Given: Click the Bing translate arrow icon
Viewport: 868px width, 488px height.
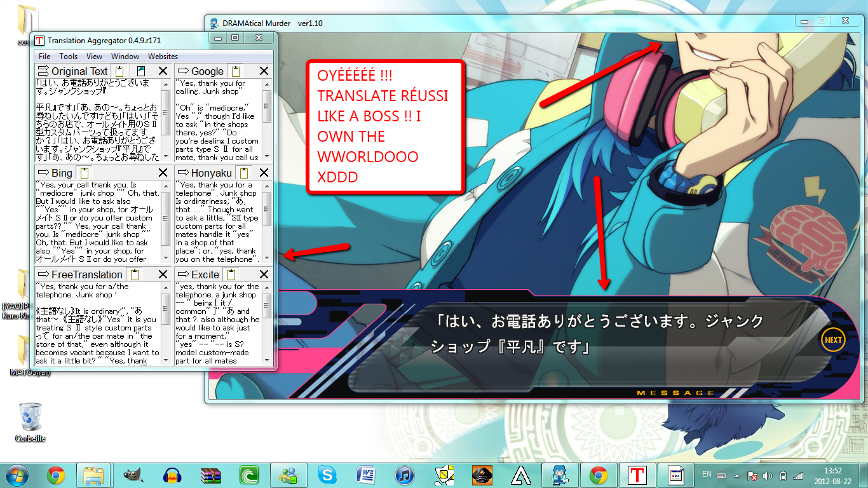Looking at the screenshot, I should click(43, 173).
